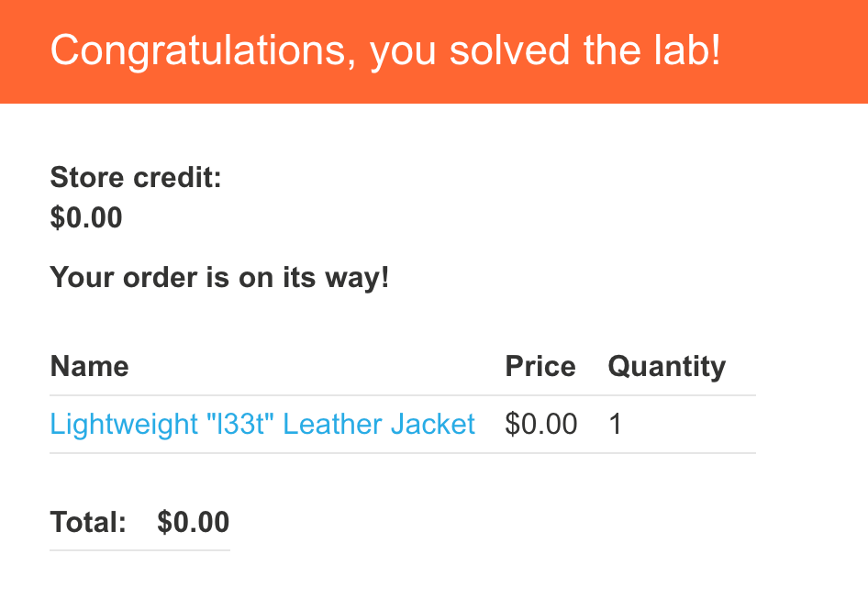
Task: Click the quantity value 1 in the order row
Action: 616,425
